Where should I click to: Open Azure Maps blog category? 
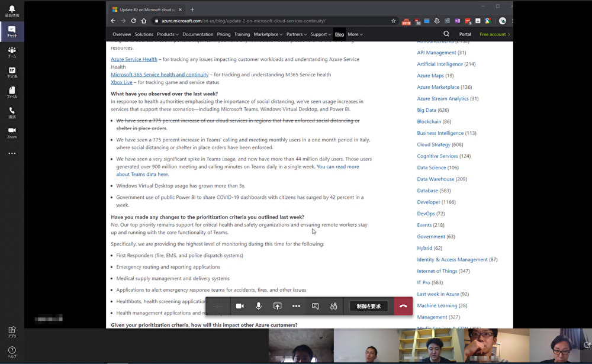[x=430, y=76]
